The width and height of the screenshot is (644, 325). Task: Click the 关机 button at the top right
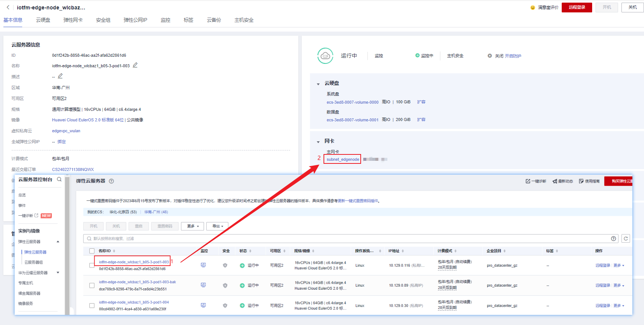(x=633, y=7)
